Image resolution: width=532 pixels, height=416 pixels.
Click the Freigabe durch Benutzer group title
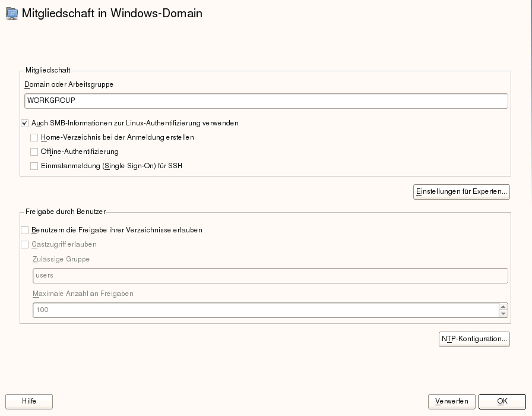pyautogui.click(x=65, y=211)
